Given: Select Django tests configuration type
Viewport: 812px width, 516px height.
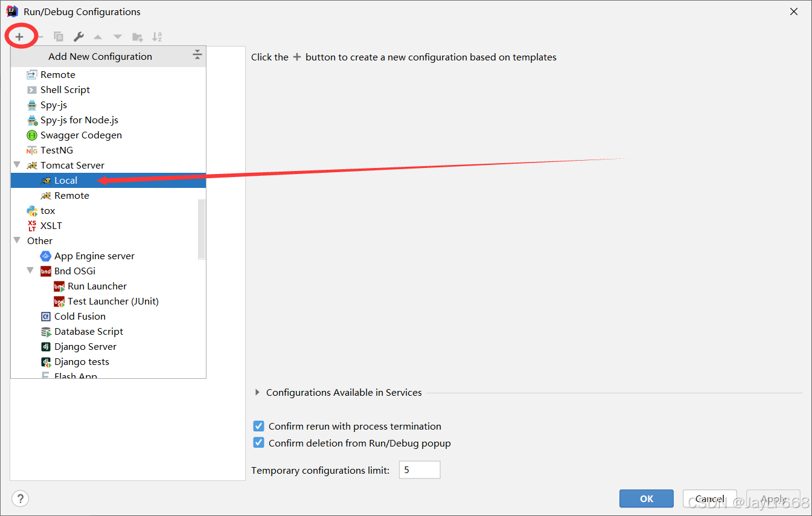Looking at the screenshot, I should (109, 361).
